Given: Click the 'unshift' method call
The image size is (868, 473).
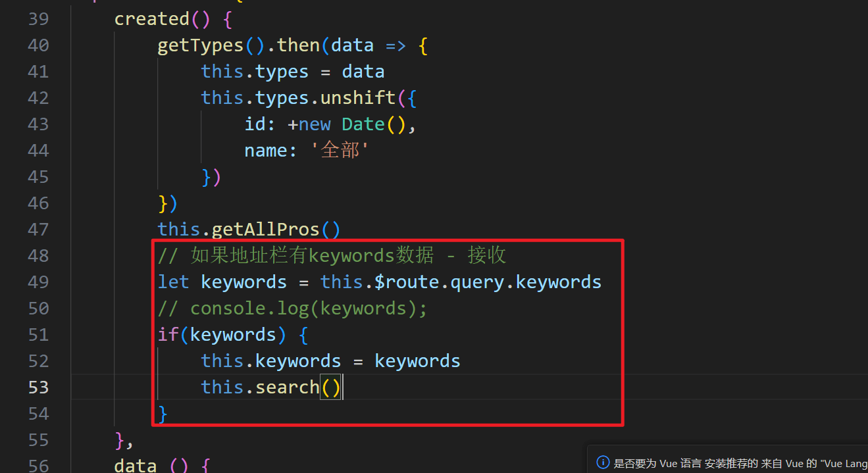Looking at the screenshot, I should pos(358,98).
